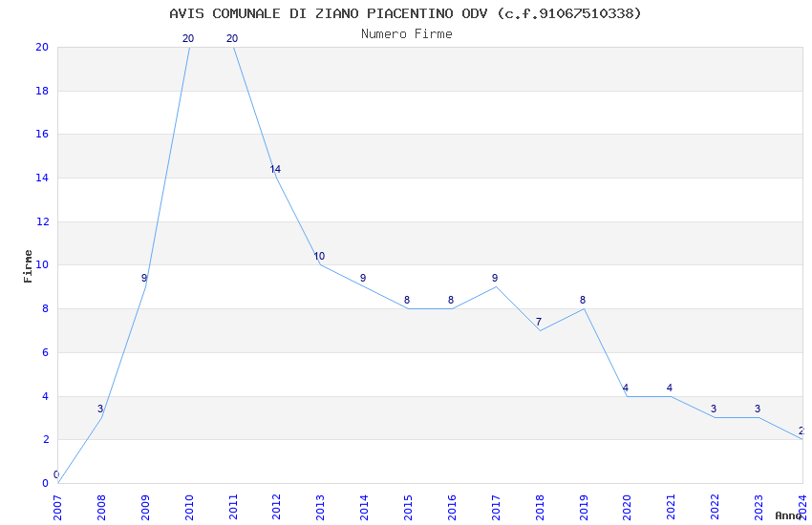812x525 pixels.
Task: Select the y-axis tick label 6
Action: click(x=46, y=352)
